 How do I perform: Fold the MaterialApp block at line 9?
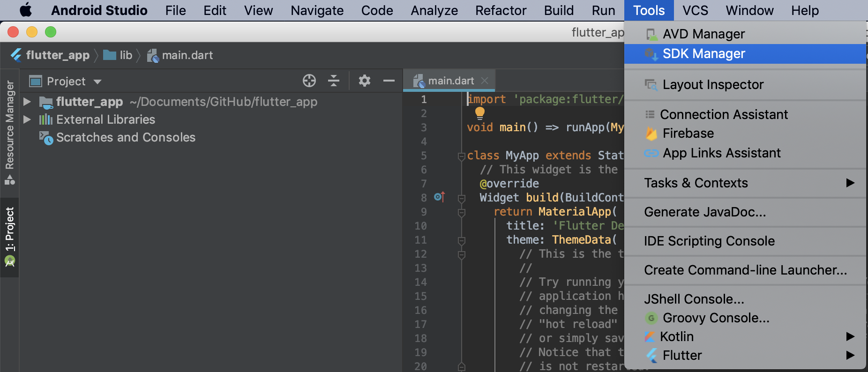[x=462, y=212]
